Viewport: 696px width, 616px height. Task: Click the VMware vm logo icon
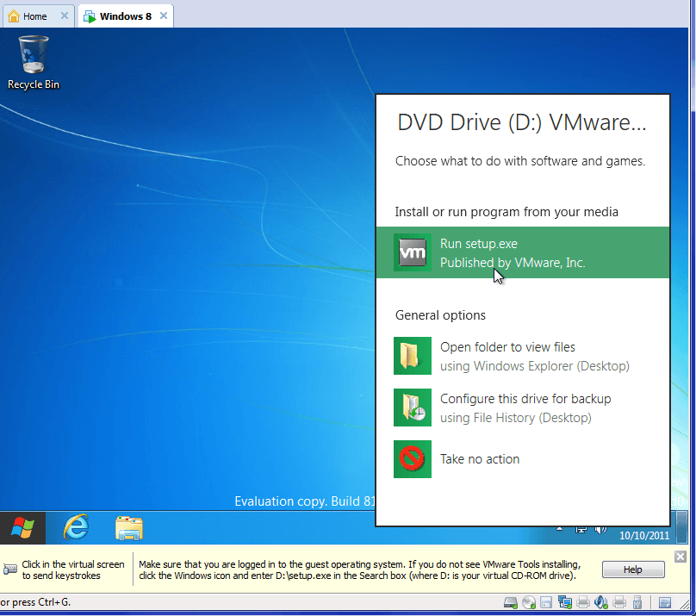[413, 252]
